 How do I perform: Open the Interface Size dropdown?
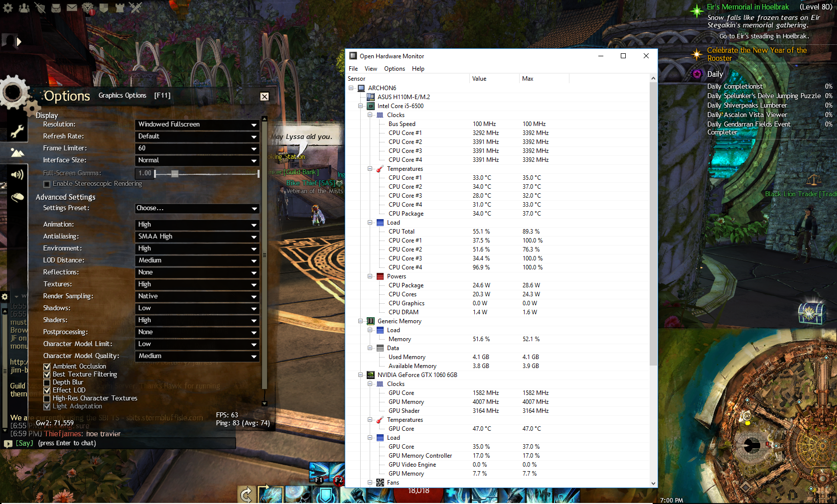point(197,160)
